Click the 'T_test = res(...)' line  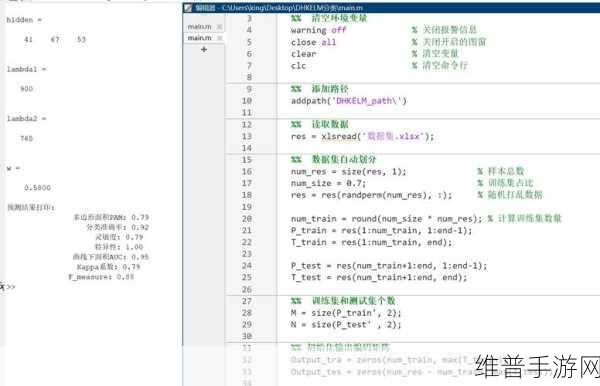(379, 277)
